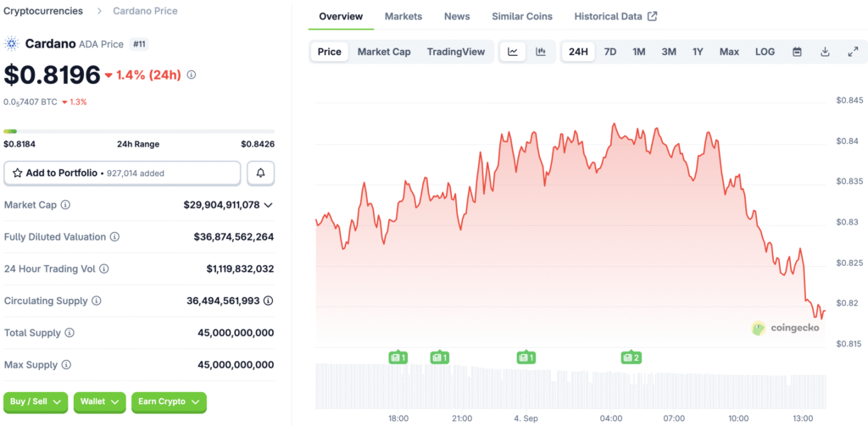Open the Earn Crypto dropdown
The image size is (868, 426).
pyautogui.click(x=169, y=401)
